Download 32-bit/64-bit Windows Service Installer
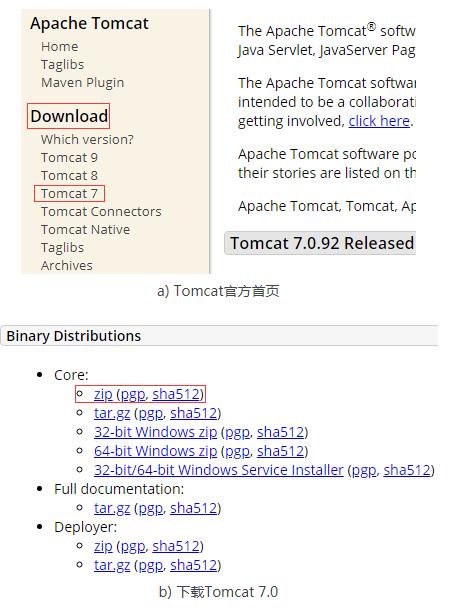This screenshot has height=613, width=474. (x=219, y=470)
